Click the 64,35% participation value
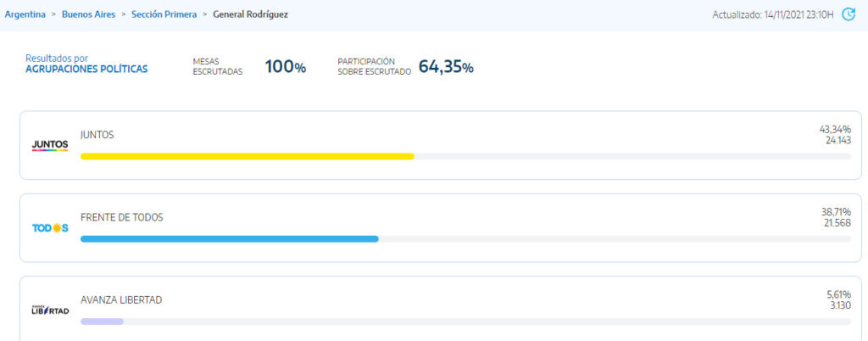Viewport: 868px width, 341px height. (446, 67)
